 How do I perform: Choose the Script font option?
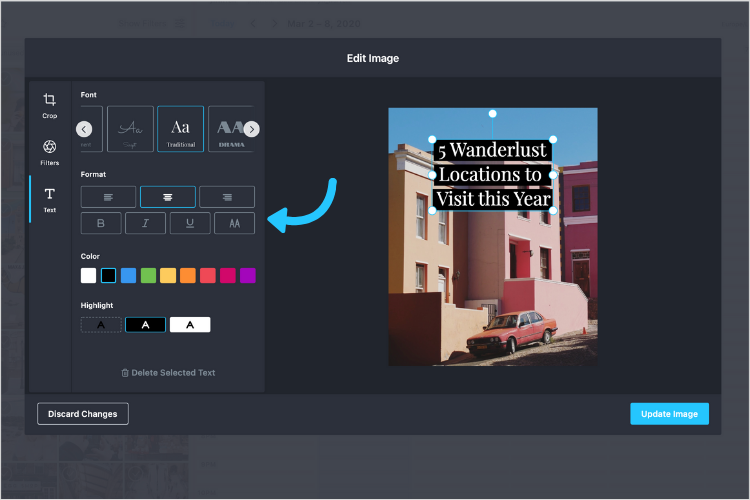(x=130, y=129)
